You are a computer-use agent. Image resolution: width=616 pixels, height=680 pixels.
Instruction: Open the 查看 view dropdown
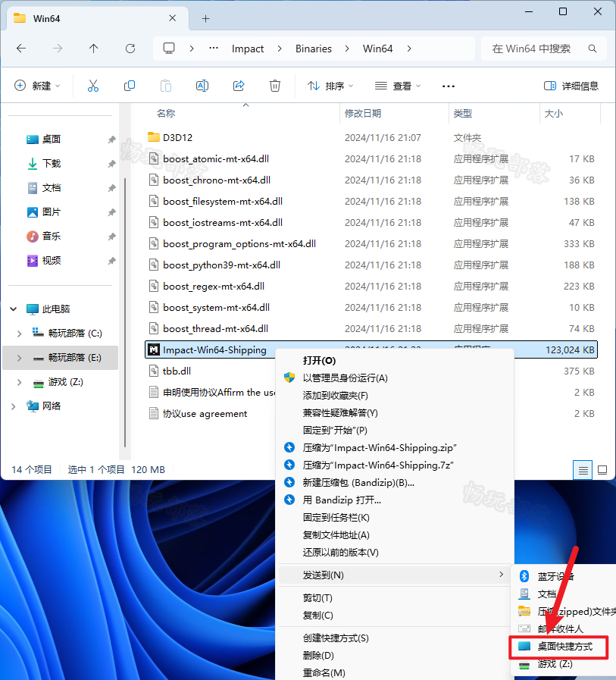(x=398, y=86)
